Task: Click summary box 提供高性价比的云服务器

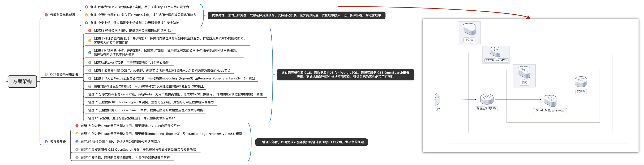Action: (x=296, y=15)
